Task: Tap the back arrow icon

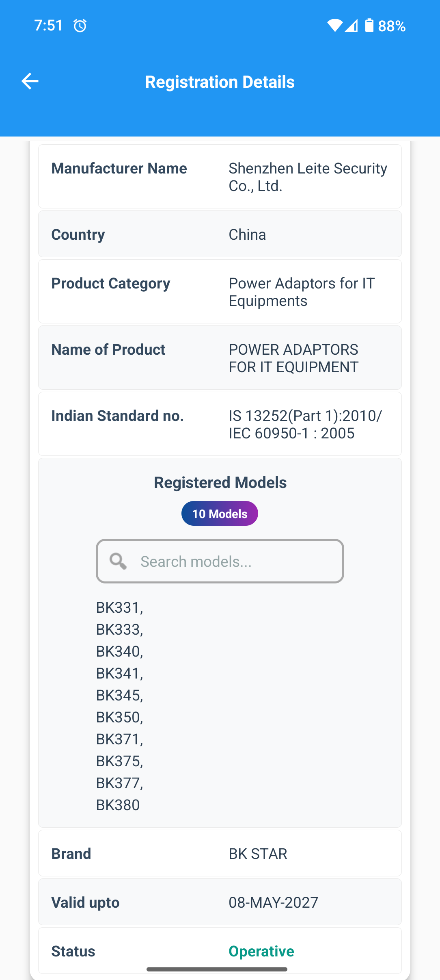Action: pos(30,81)
